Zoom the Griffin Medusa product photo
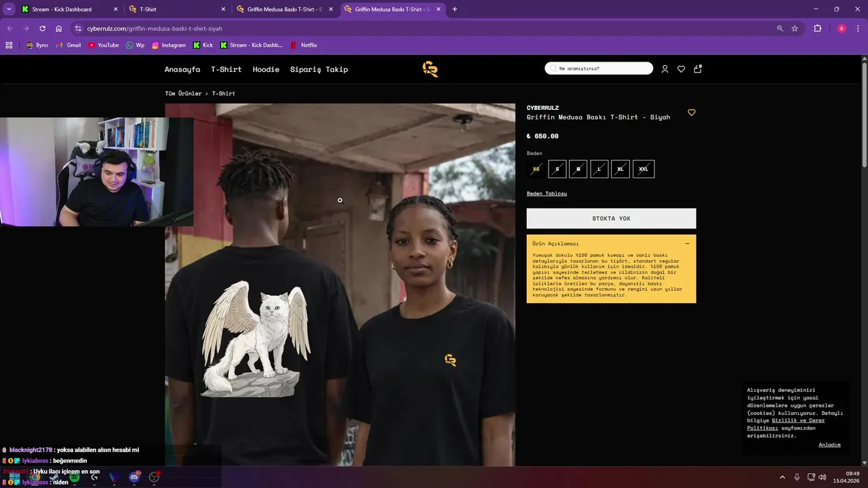Screen dimensions: 868x488 click(x=340, y=285)
